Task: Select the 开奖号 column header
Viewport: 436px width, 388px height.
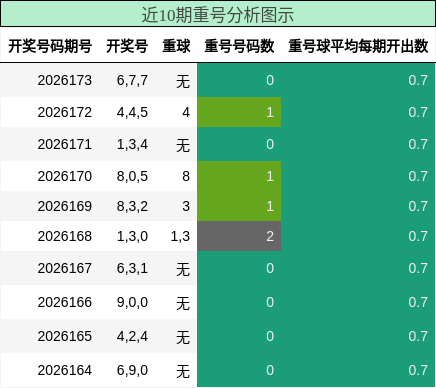Action: (127, 46)
